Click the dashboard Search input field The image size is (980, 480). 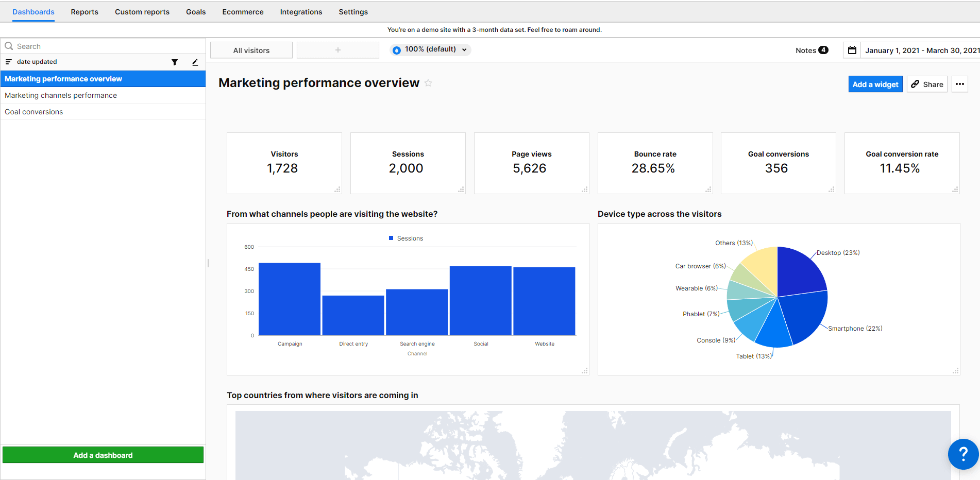point(103,46)
